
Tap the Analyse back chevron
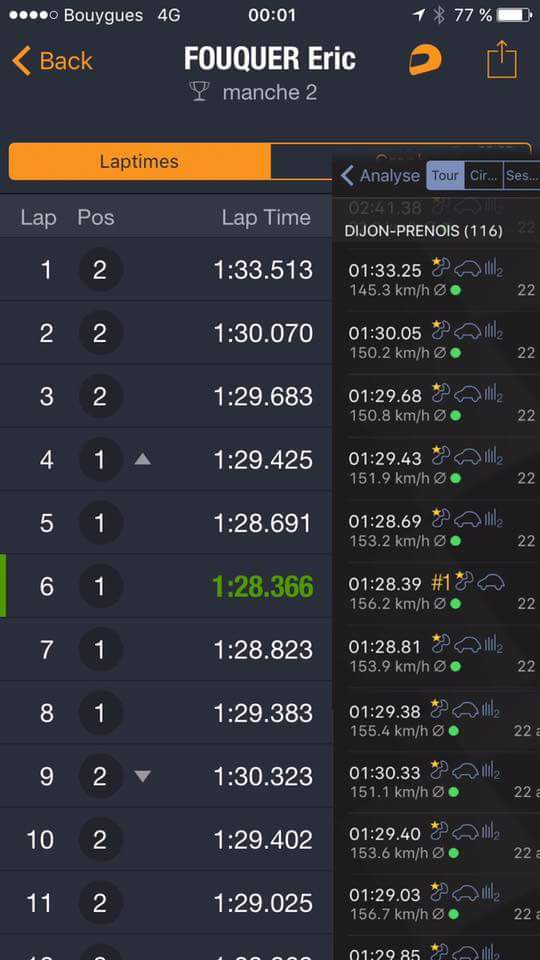coord(347,176)
